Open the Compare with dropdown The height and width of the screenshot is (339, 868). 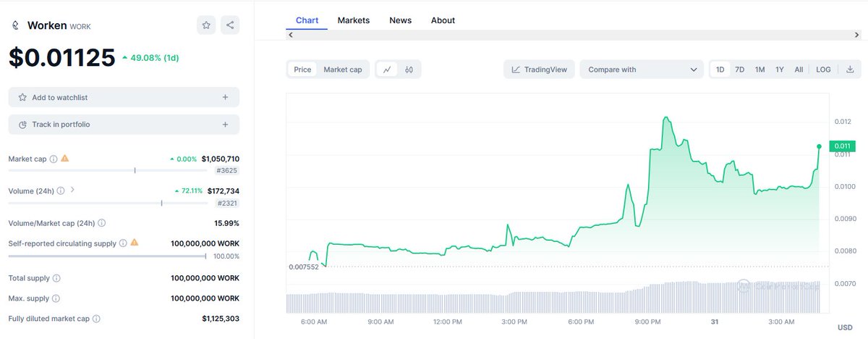pyautogui.click(x=642, y=70)
